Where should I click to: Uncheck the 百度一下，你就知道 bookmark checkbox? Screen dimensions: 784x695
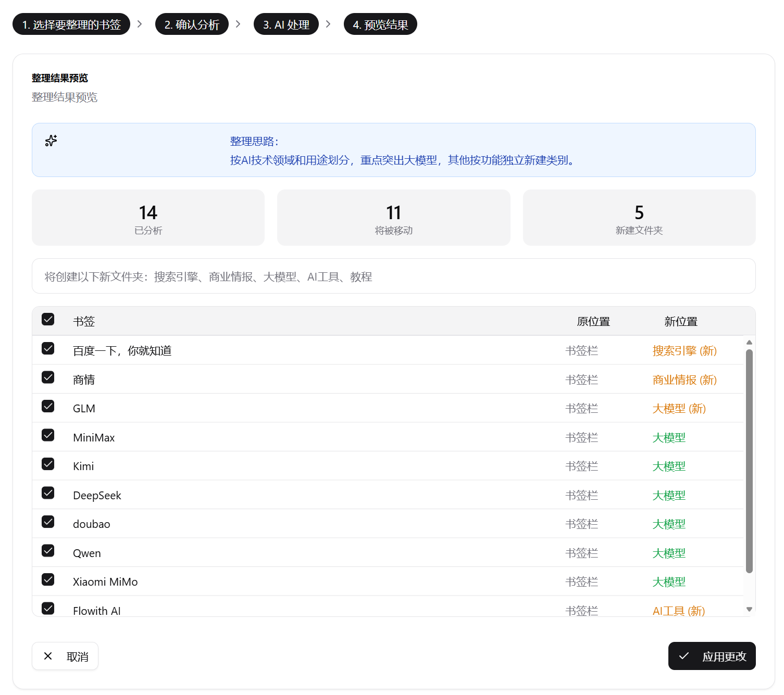coord(48,348)
